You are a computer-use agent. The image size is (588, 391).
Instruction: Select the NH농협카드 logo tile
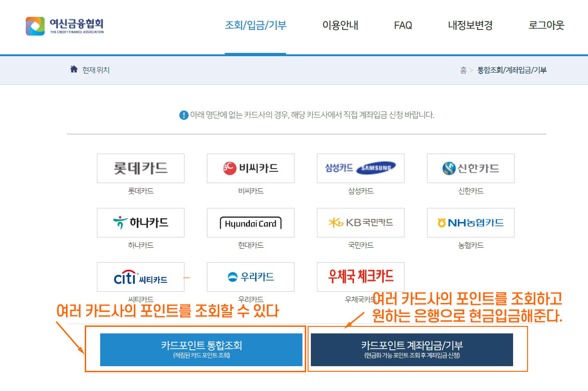[x=470, y=222]
